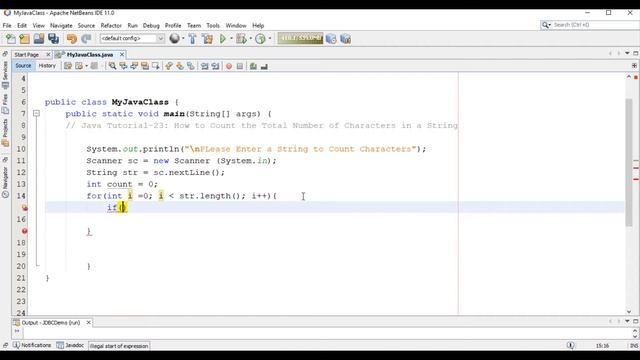Image resolution: width=640 pixels, height=360 pixels.
Task: Click the Debug Project toolbar icon
Action: pos(241,39)
